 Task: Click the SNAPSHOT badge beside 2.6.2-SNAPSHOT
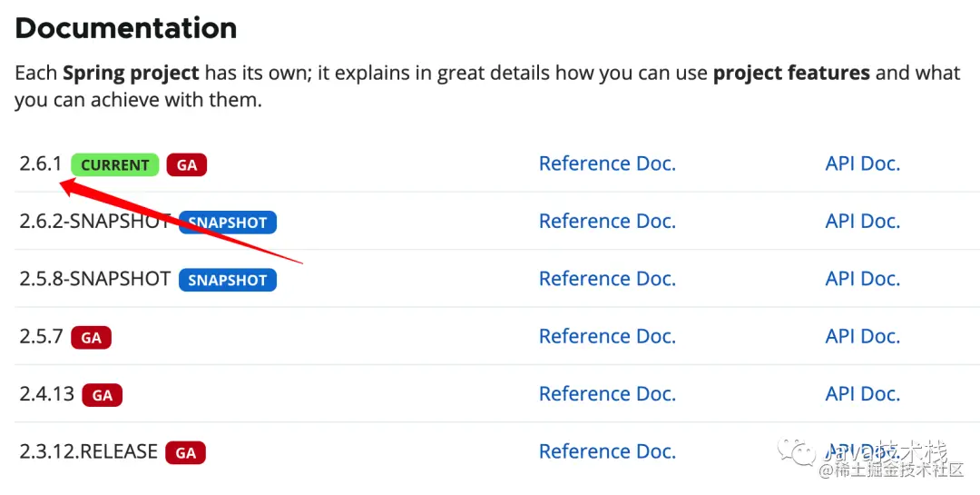pyautogui.click(x=229, y=223)
